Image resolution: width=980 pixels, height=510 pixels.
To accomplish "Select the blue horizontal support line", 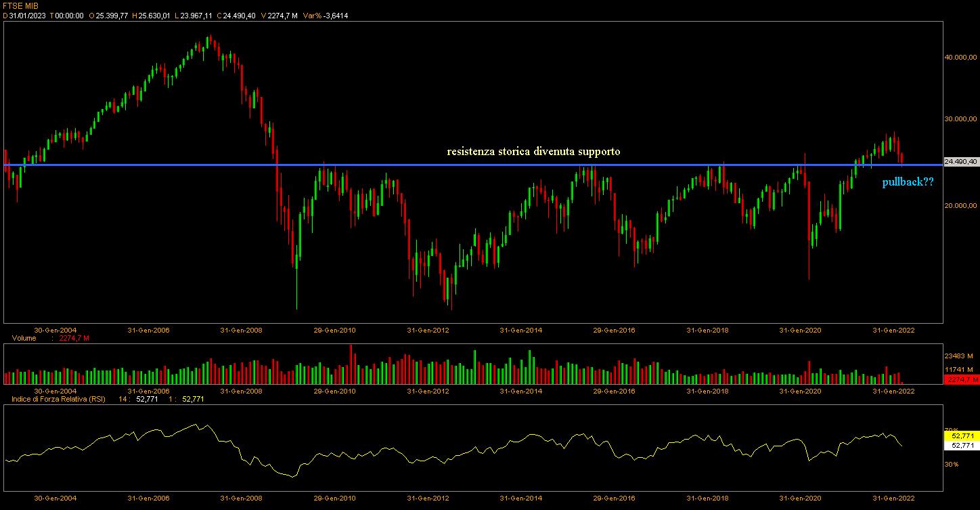I will point(474,165).
